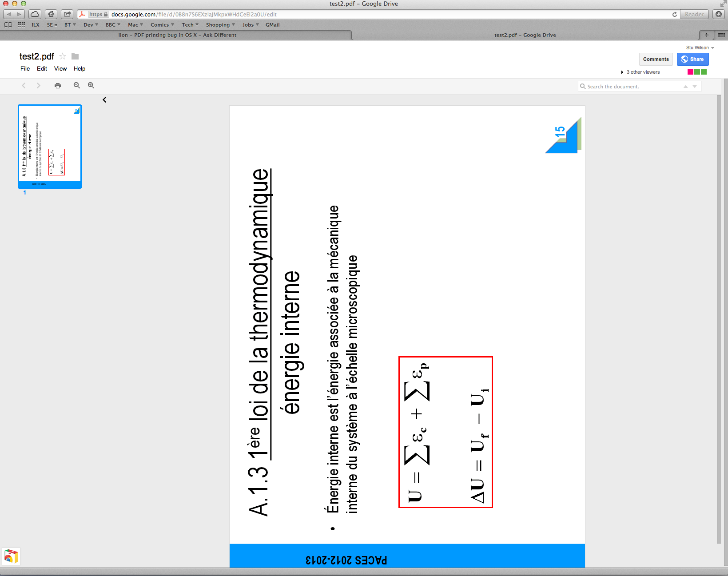Screen dimensions: 728x576
Task: Expand Mac bookmarks folder
Action: (135, 25)
